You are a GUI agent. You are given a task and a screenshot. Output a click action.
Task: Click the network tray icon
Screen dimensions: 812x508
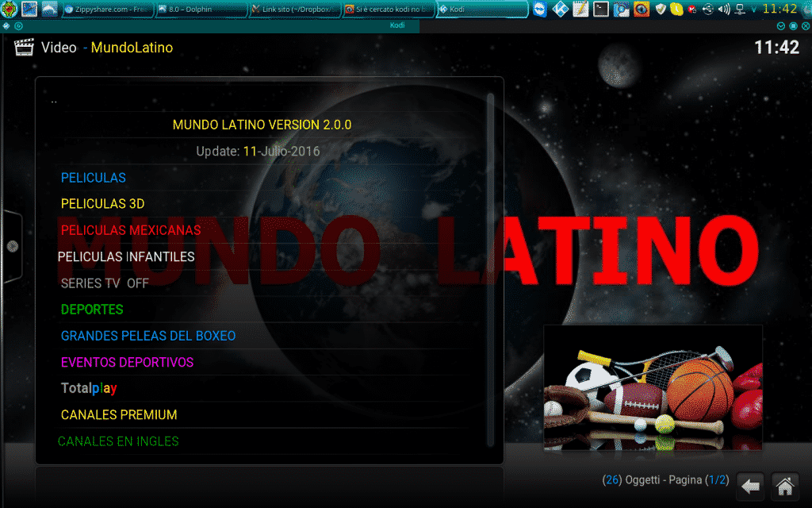(740, 9)
